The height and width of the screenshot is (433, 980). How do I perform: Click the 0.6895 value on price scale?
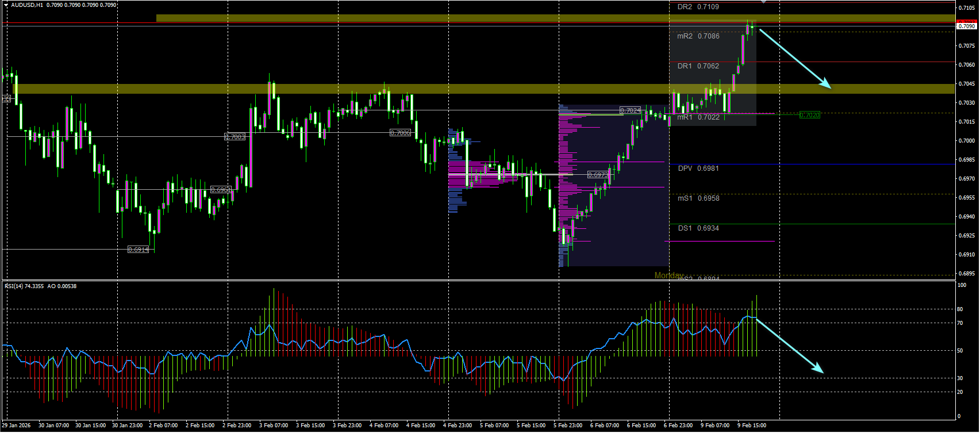click(x=966, y=274)
